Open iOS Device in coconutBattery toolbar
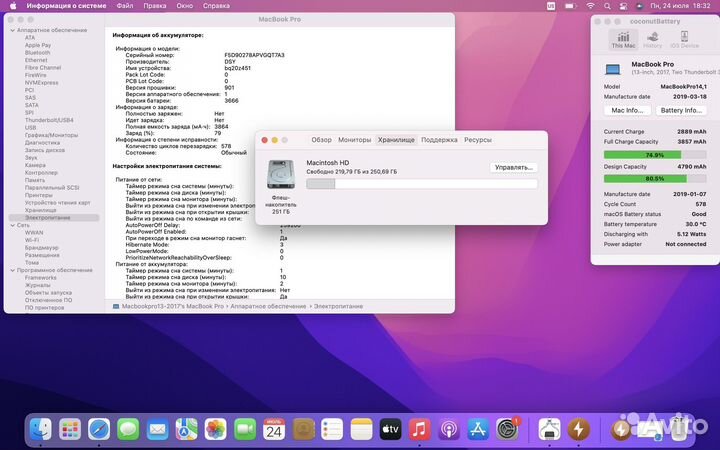This screenshot has width=720, height=450. [x=684, y=39]
